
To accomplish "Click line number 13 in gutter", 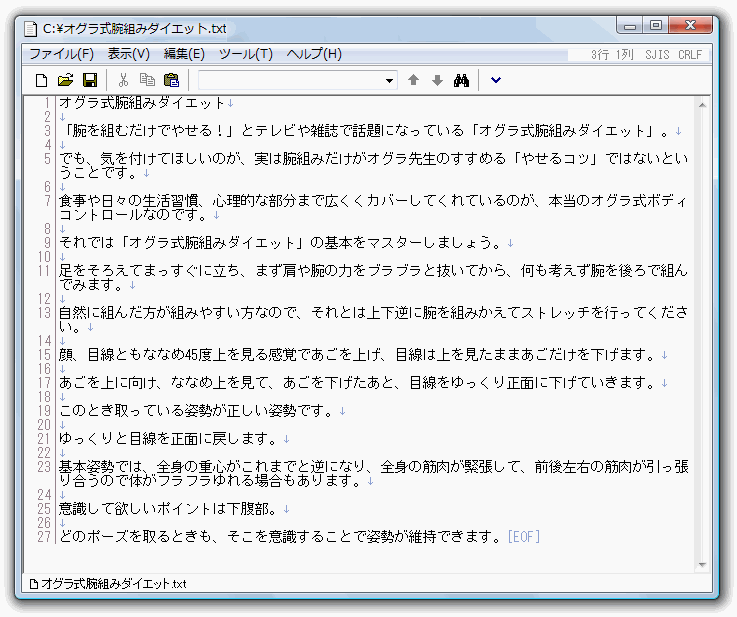I will coord(44,312).
